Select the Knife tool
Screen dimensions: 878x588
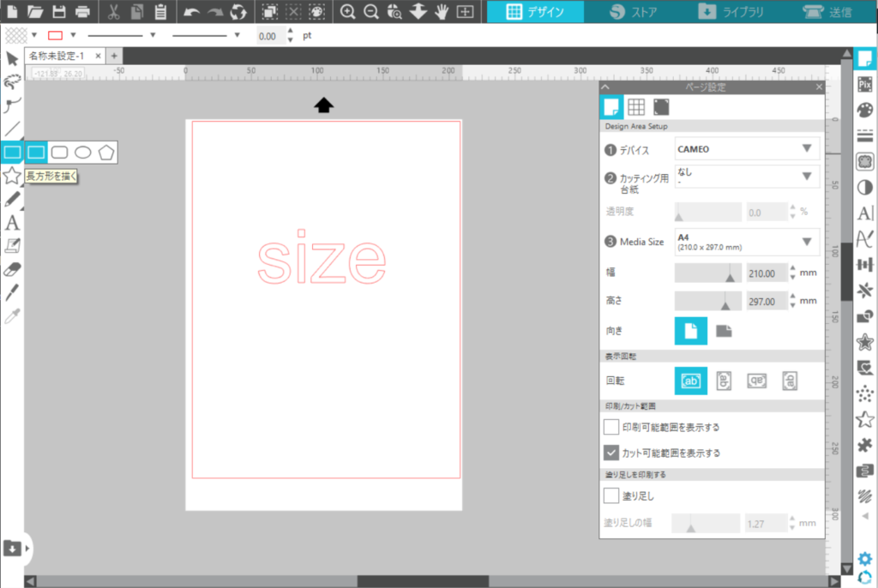coord(12,293)
